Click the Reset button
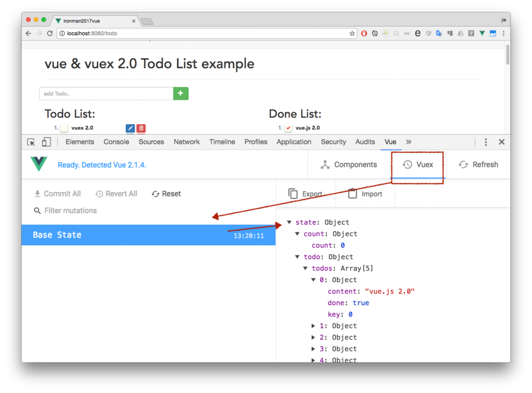Screen dimensions: 532x393 tap(166, 194)
